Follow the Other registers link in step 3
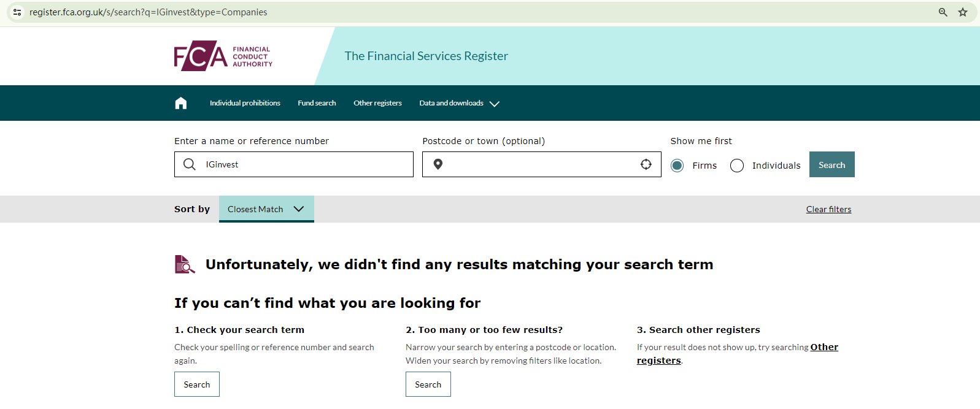The height and width of the screenshot is (409, 980). [x=824, y=347]
